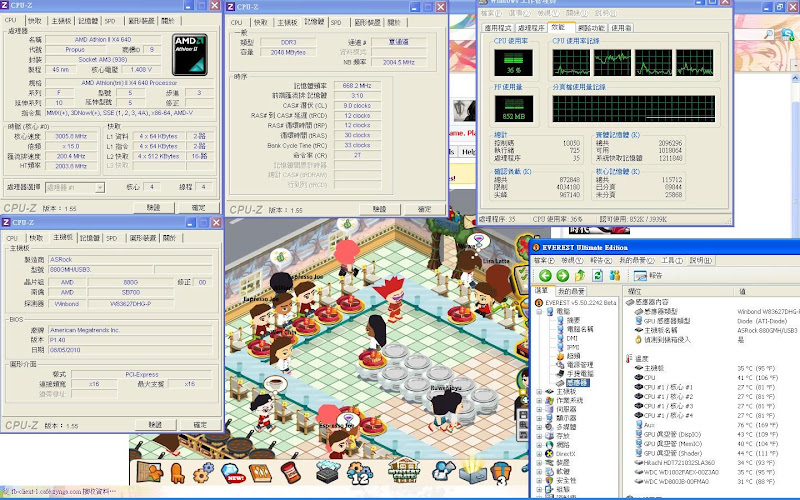Switch to the 應用程式 tab in Task Manager
The width and height of the screenshot is (800, 500).
[x=497, y=28]
